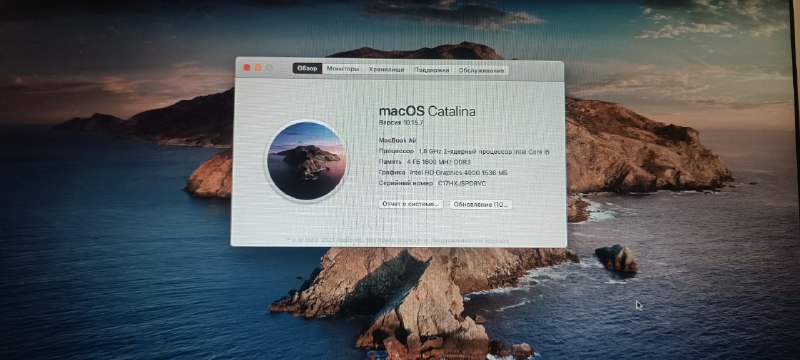
Task: Open the Мониторы tab
Action: 343,69
